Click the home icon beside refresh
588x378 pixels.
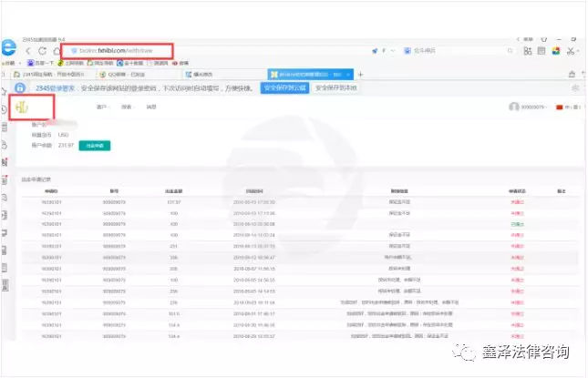point(56,51)
